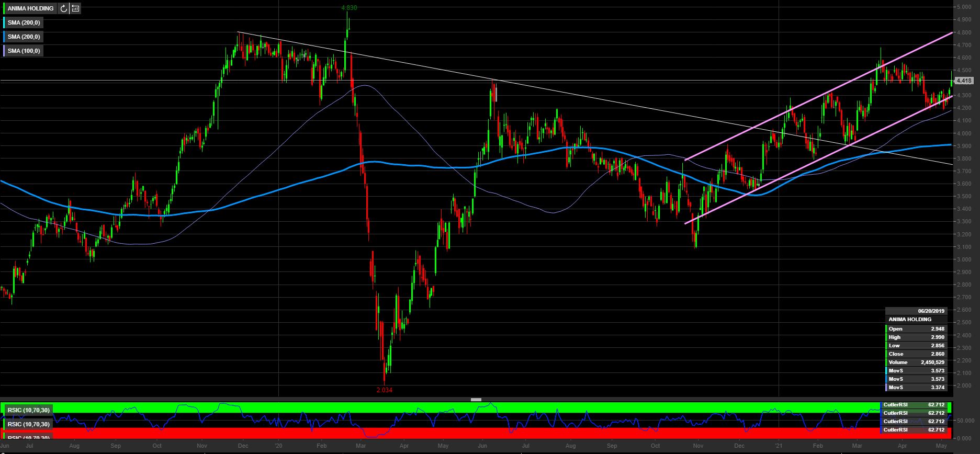The height and width of the screenshot is (454, 980).
Task: Grab the splitter handle above the RSI panel
Action: [476, 400]
